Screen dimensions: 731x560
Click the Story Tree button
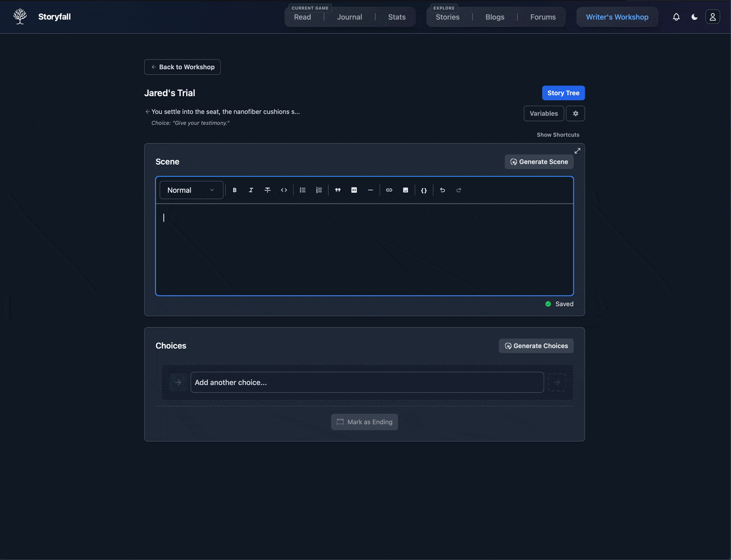tap(563, 93)
